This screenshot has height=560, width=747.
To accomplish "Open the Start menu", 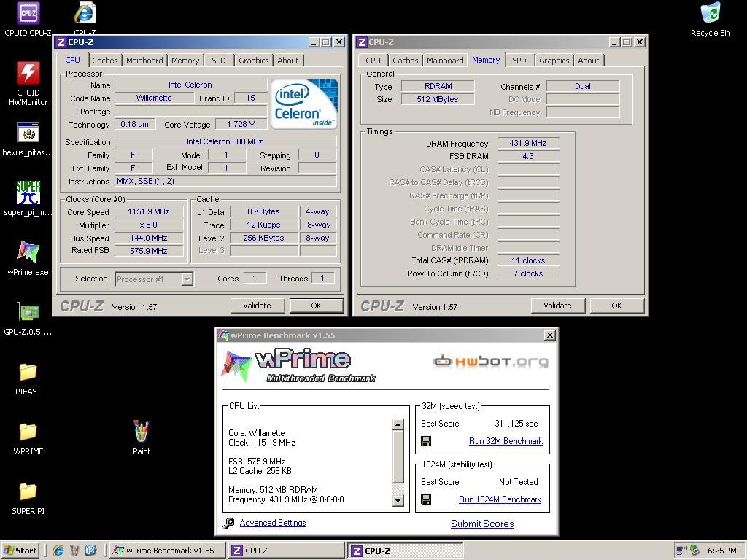I will [x=20, y=551].
